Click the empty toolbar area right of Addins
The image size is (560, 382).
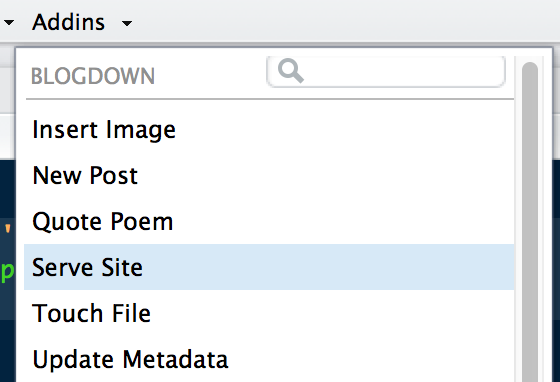click(x=343, y=21)
